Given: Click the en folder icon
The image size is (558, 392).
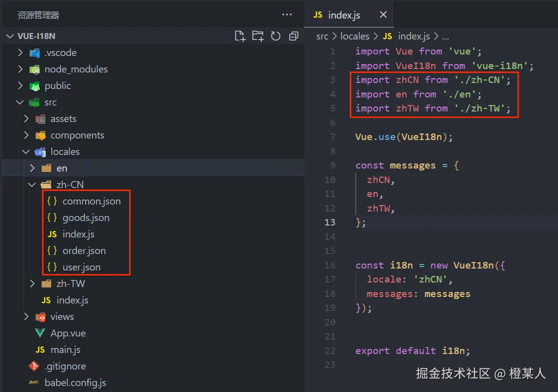Looking at the screenshot, I should [47, 168].
